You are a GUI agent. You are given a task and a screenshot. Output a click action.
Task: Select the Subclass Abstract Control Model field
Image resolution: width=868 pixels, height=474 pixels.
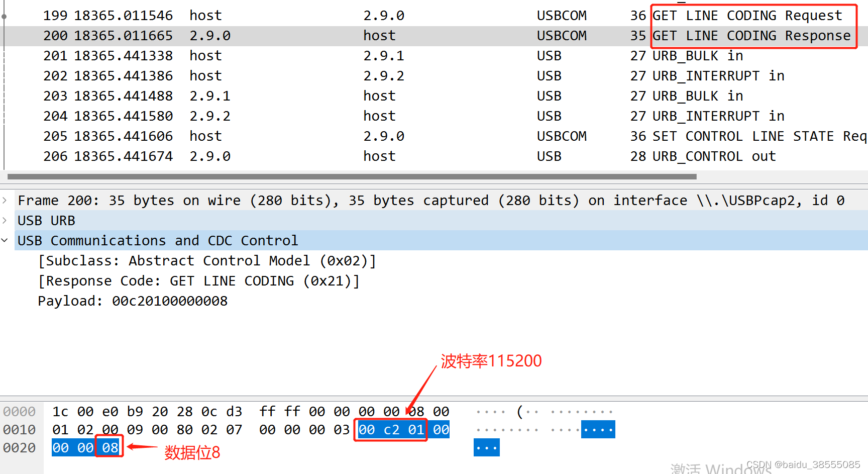point(207,260)
